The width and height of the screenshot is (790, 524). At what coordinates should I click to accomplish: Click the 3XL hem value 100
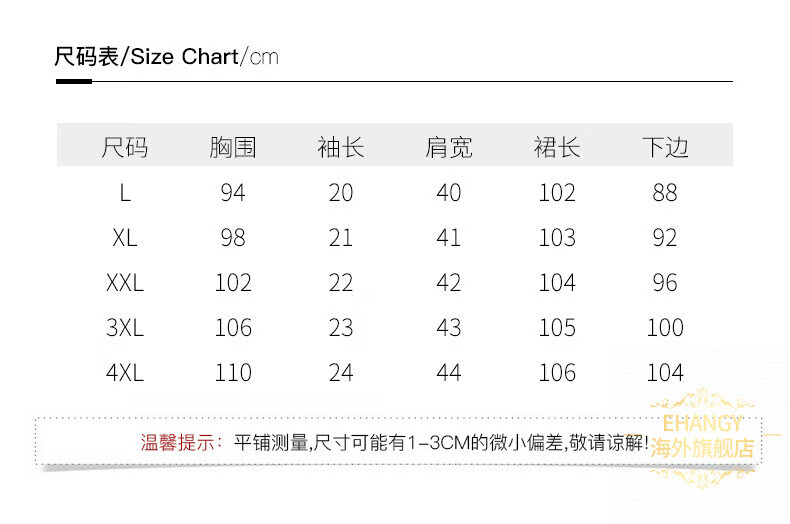[665, 328]
